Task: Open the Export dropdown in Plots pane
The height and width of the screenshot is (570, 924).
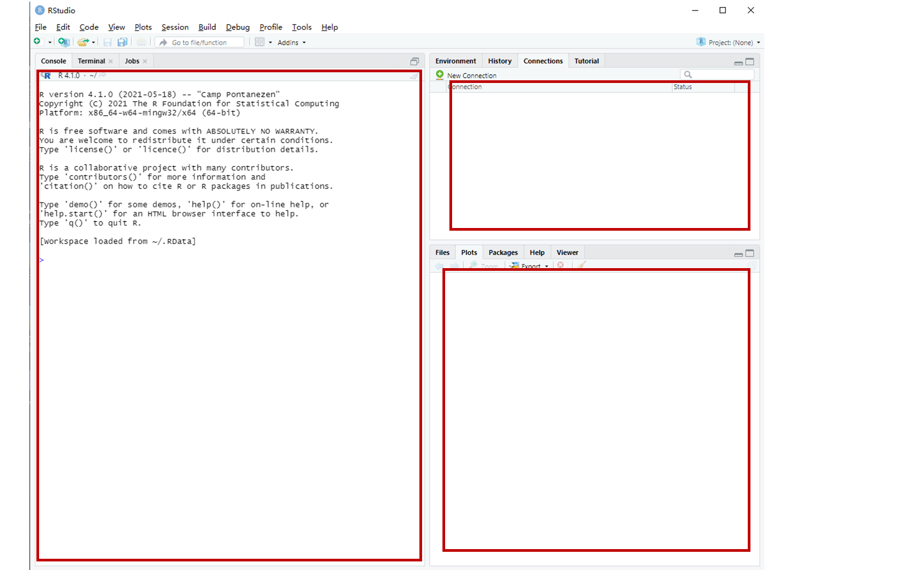Action: click(529, 265)
